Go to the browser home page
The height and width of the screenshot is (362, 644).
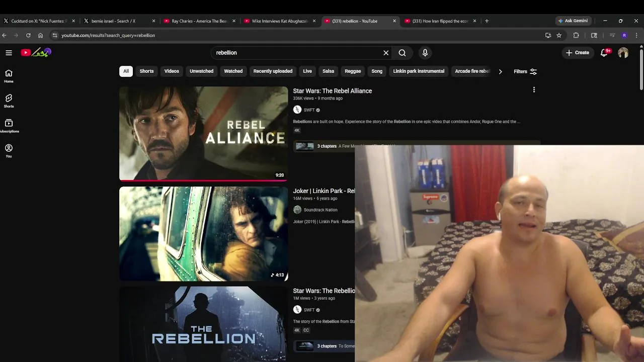[41, 35]
